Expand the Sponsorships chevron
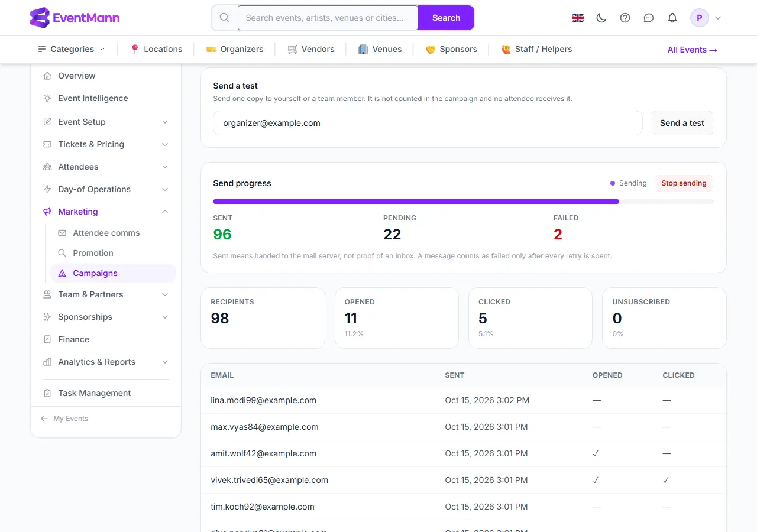The image size is (757, 532). tap(165, 317)
